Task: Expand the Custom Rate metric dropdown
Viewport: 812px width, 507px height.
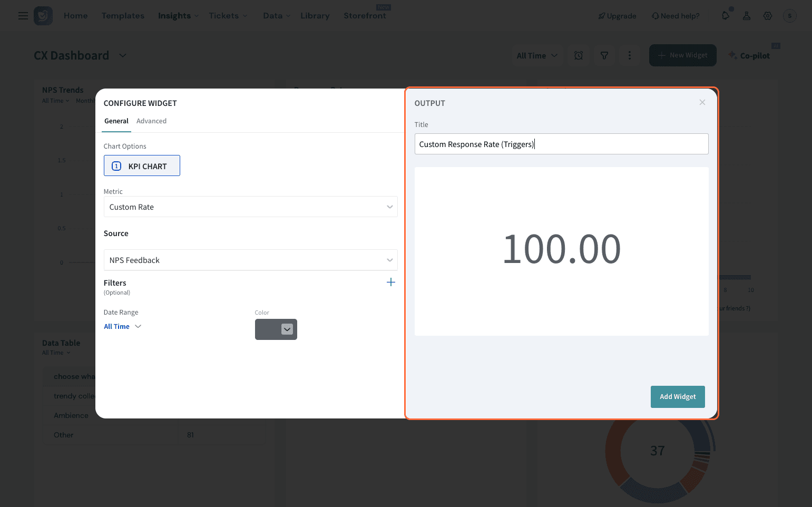Action: tap(250, 207)
